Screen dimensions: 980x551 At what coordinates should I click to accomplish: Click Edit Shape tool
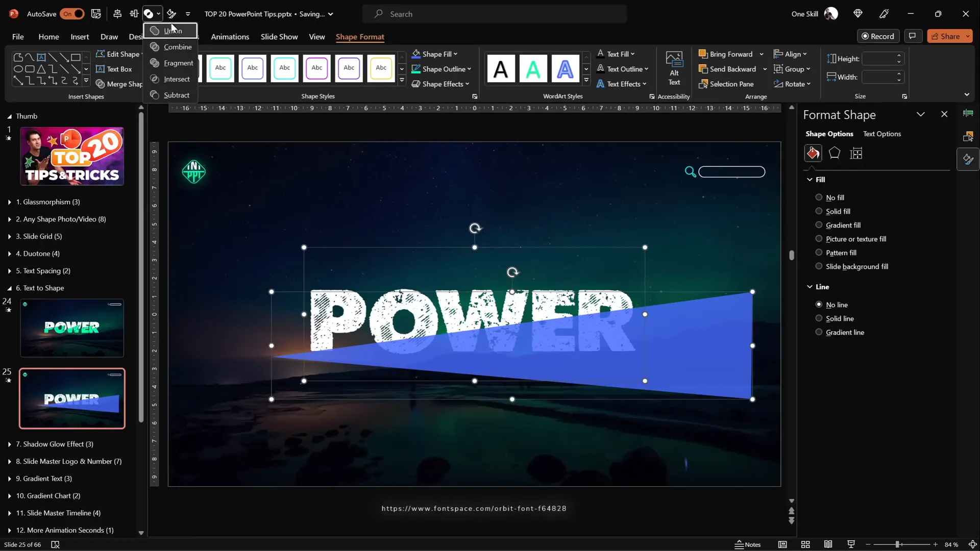pos(118,54)
